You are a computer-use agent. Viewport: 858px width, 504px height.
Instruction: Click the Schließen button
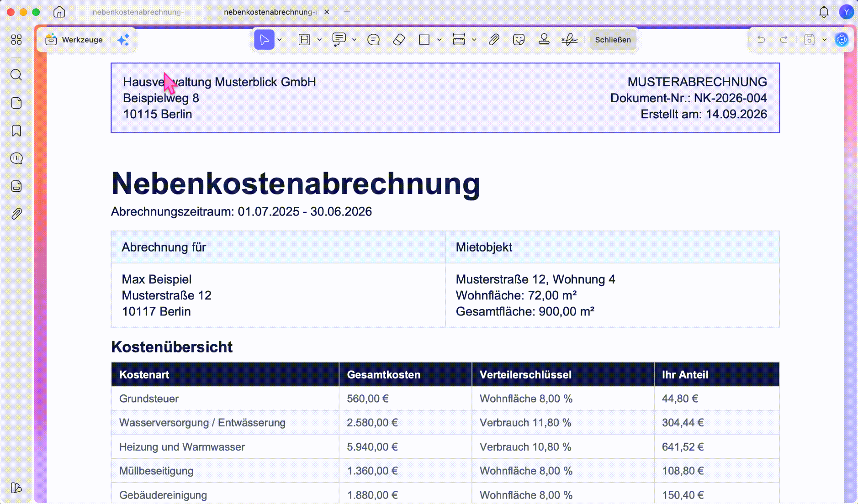pyautogui.click(x=613, y=40)
